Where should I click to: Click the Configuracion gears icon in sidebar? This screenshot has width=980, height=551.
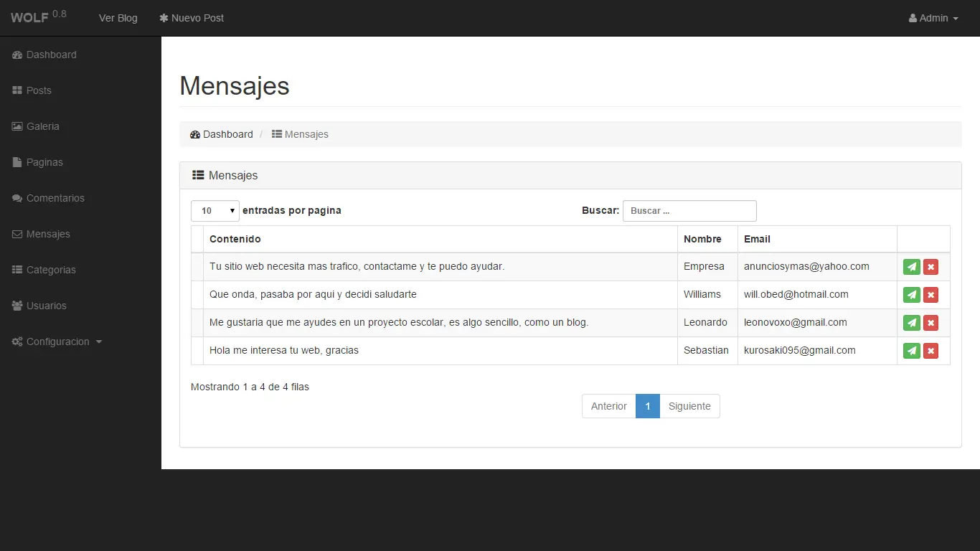(x=17, y=342)
